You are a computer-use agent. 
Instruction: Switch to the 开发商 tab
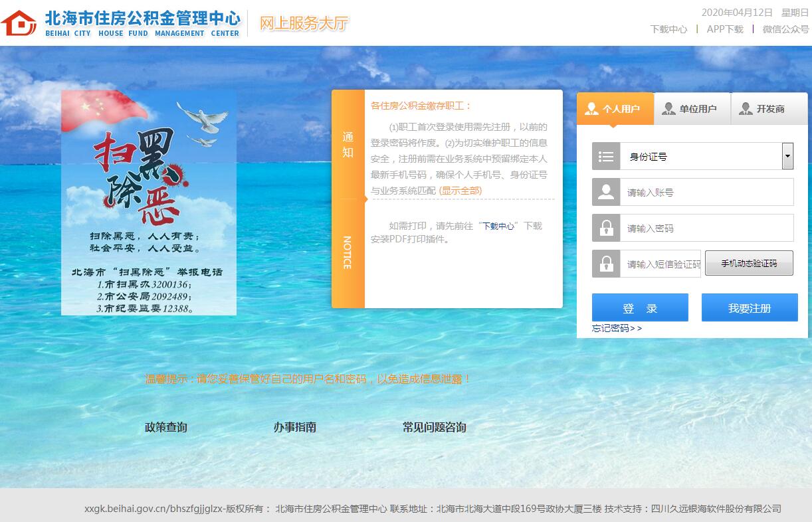[769, 109]
